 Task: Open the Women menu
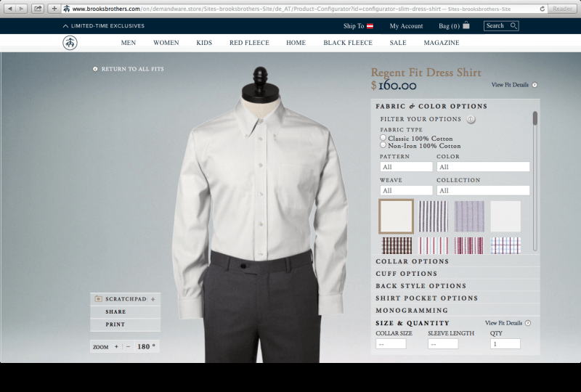click(x=166, y=43)
